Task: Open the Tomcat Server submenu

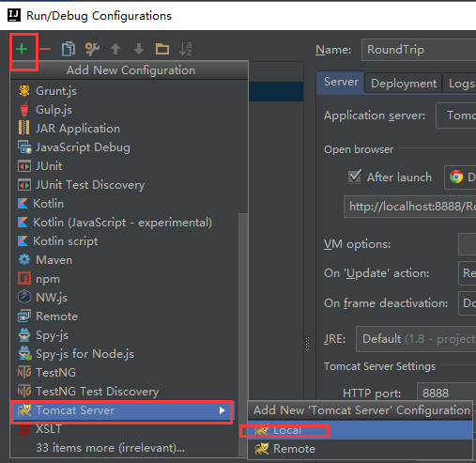Action: [122, 410]
